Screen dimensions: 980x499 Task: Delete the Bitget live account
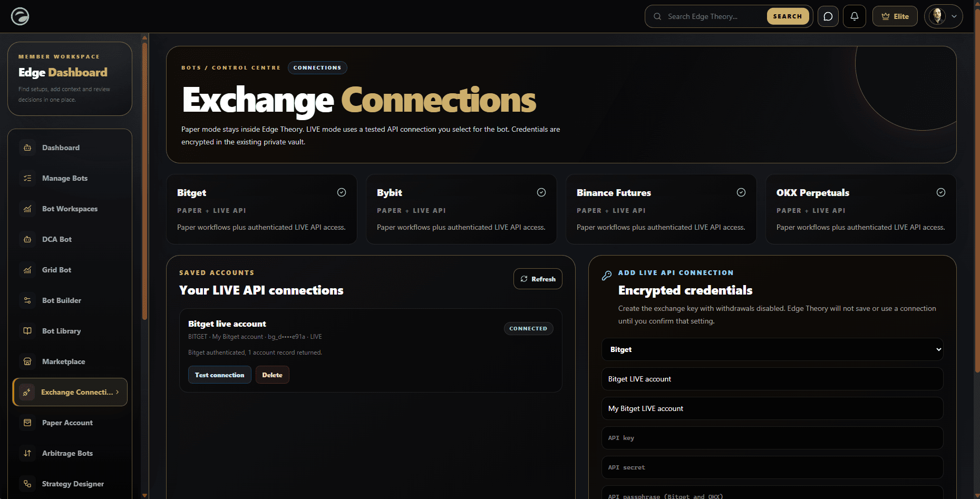(273, 375)
